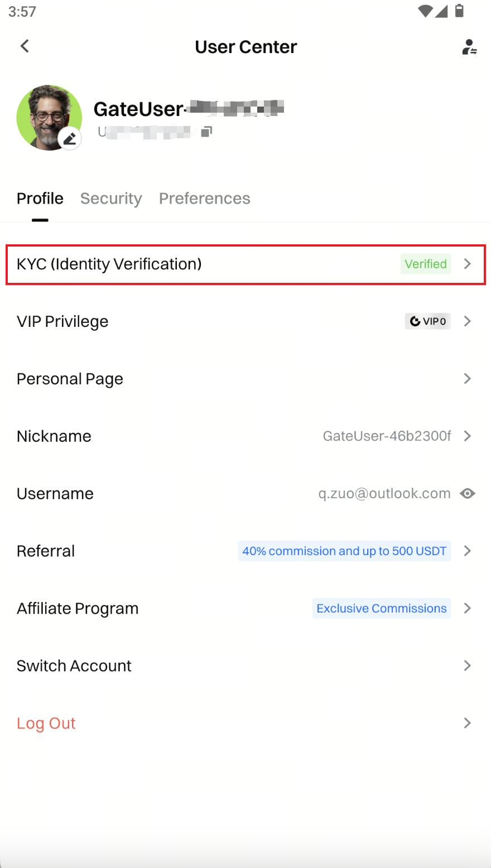Viewport: 491px width, 868px height.
Task: Tap the Exclusive Commissions label
Action: pyautogui.click(x=382, y=609)
